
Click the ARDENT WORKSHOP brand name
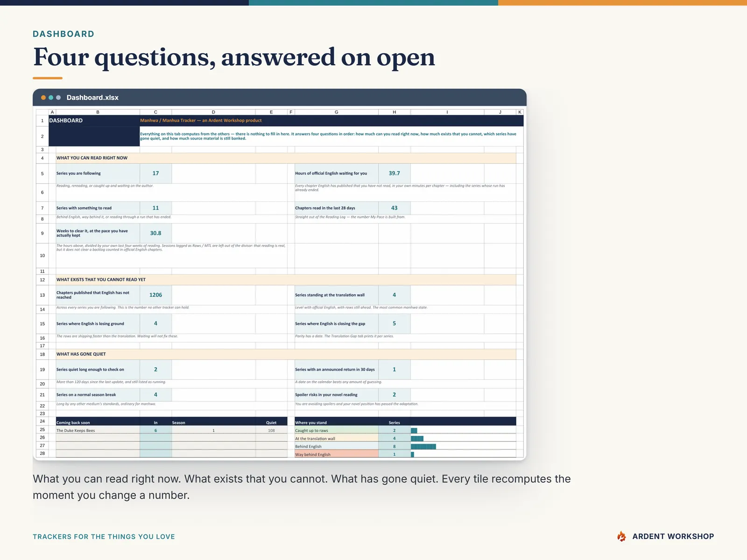673,537
